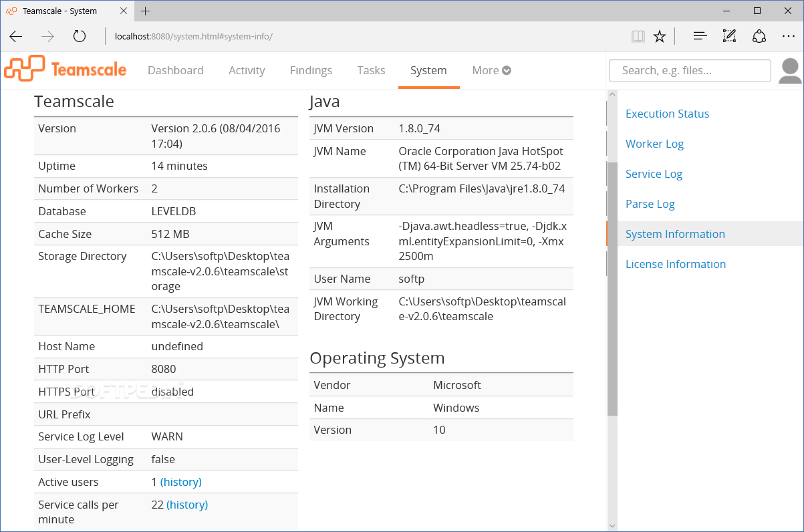Add page to favorites with the star icon
The height and width of the screenshot is (532, 804).
(x=660, y=37)
